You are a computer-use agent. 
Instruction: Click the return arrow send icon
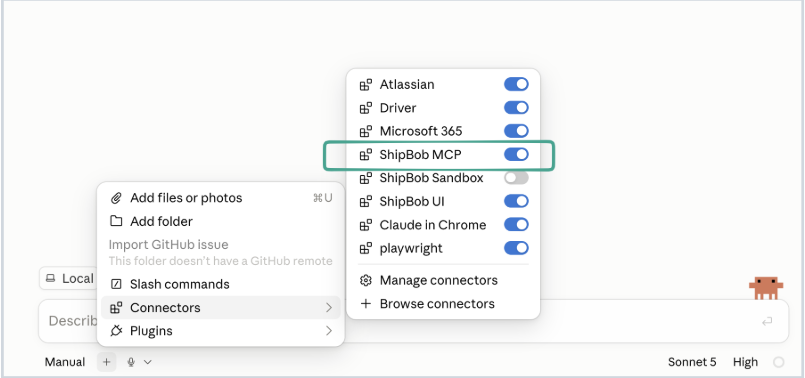click(x=767, y=322)
